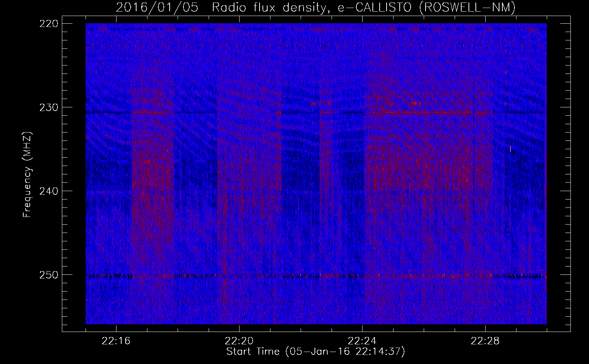Screen dimensions: 589x364
Task: Click the 2016/01/05 date in title
Action: coord(157,8)
